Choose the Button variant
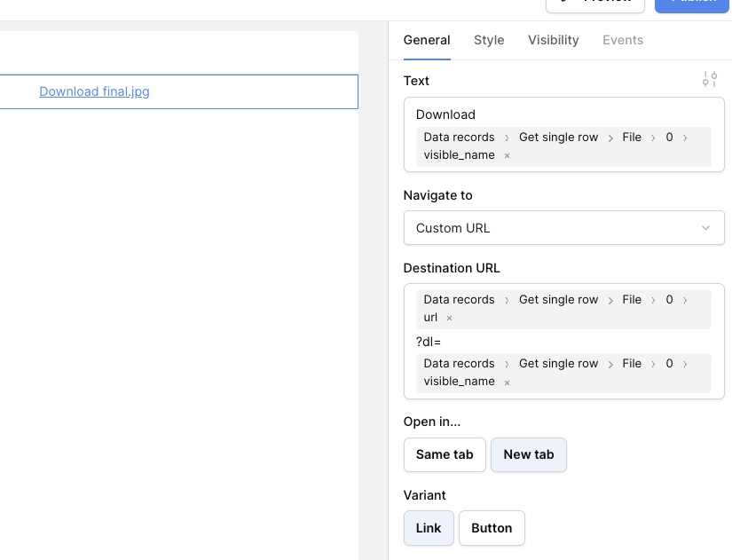Viewport: 732px width, 560px height. 492,528
